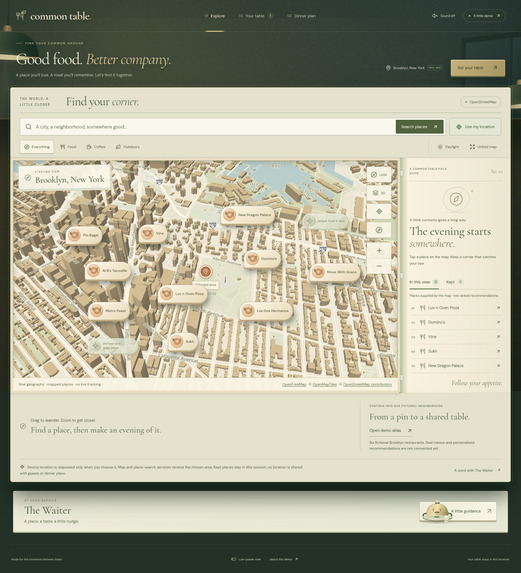Select the Domino's pin on the map

click(x=262, y=259)
